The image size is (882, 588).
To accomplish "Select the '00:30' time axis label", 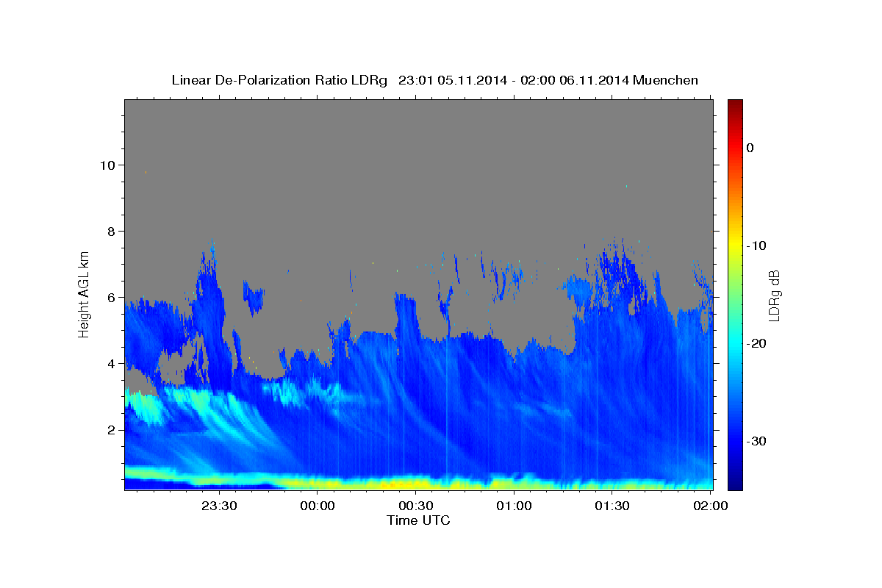I will (x=416, y=506).
